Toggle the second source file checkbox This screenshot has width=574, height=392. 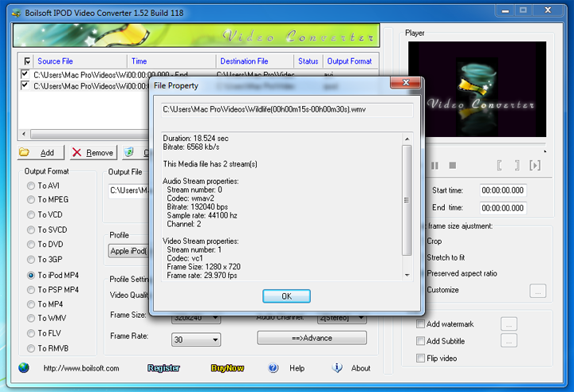(x=25, y=85)
